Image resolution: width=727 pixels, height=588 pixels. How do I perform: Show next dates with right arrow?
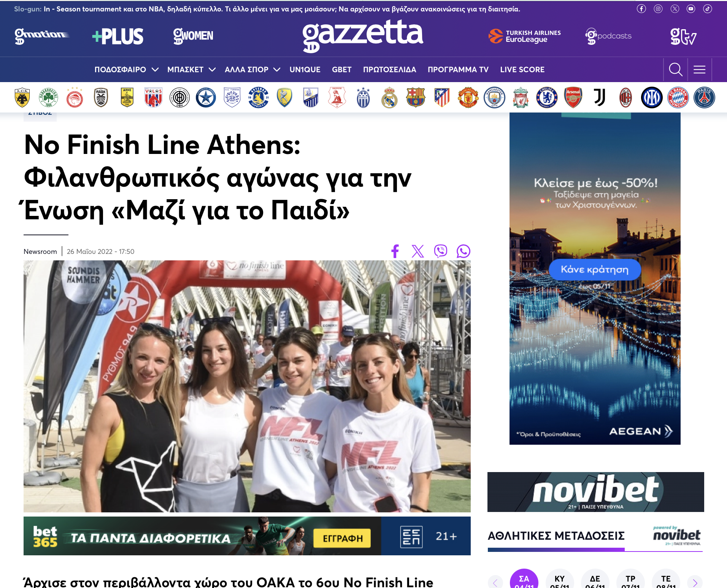(x=695, y=582)
